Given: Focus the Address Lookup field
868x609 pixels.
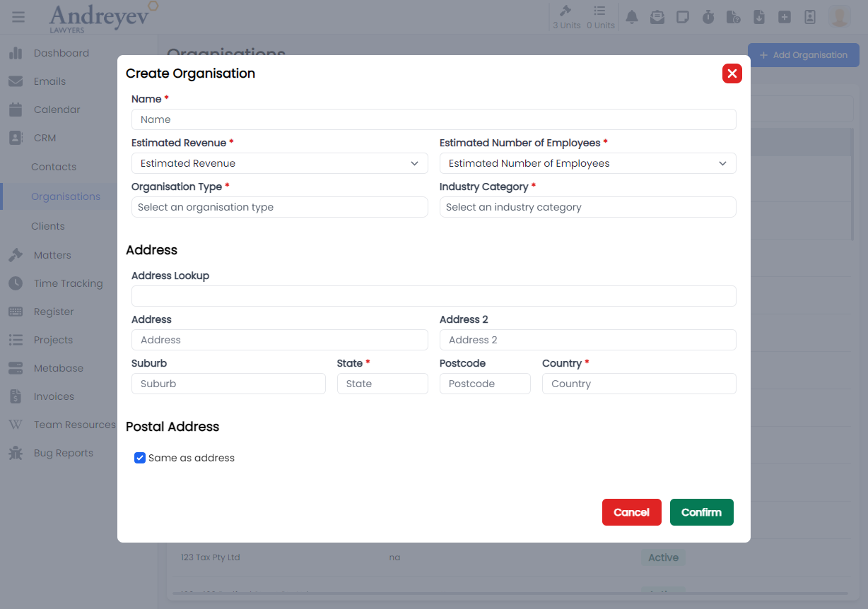Looking at the screenshot, I should point(433,296).
